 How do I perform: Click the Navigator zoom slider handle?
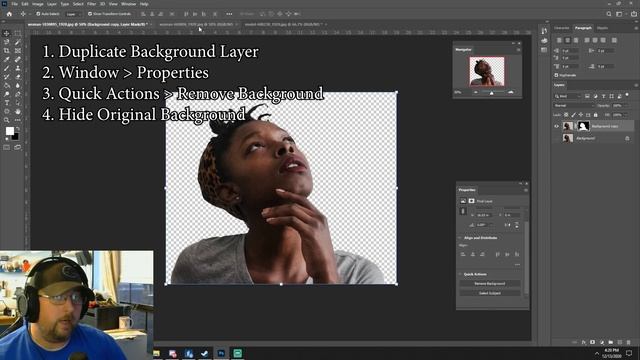pyautogui.click(x=491, y=93)
